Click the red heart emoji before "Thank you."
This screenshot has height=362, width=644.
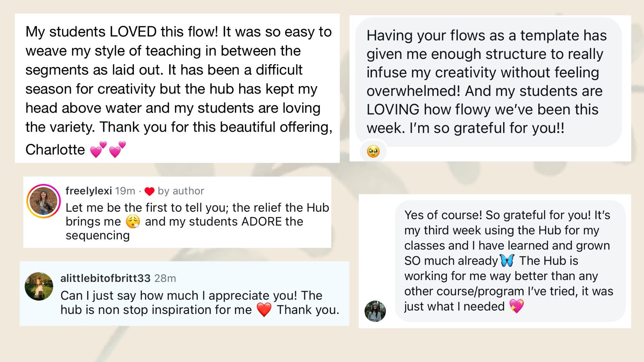pyautogui.click(x=264, y=310)
